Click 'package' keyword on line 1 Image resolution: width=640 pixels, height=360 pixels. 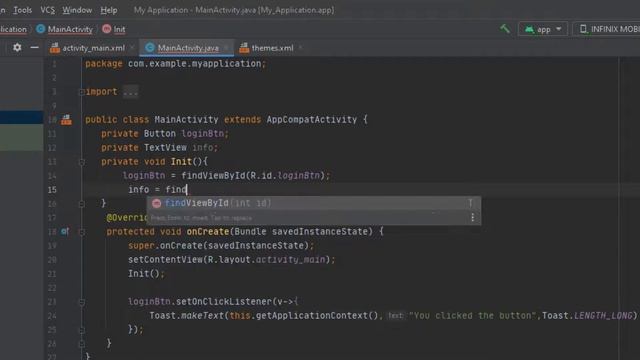104,64
